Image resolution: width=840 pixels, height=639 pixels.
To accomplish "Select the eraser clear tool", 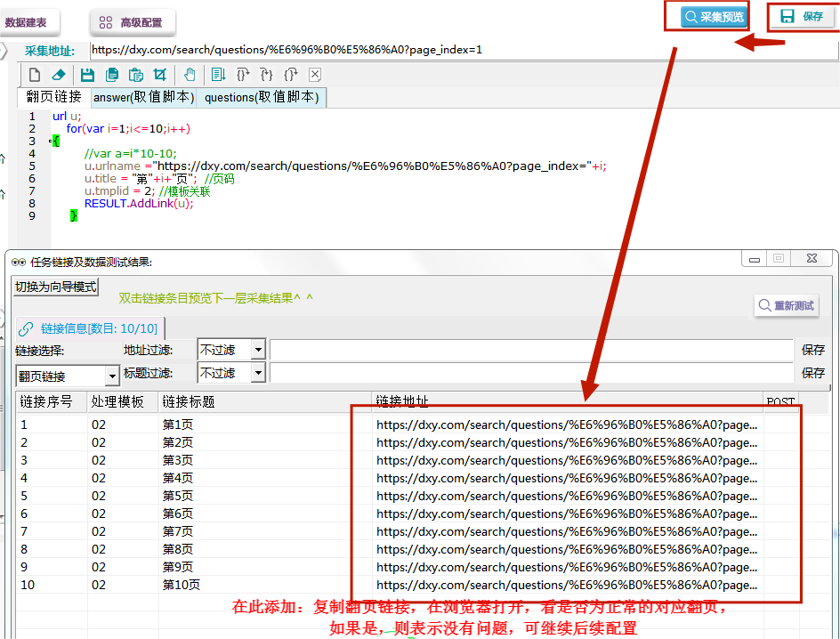I will coord(59,75).
